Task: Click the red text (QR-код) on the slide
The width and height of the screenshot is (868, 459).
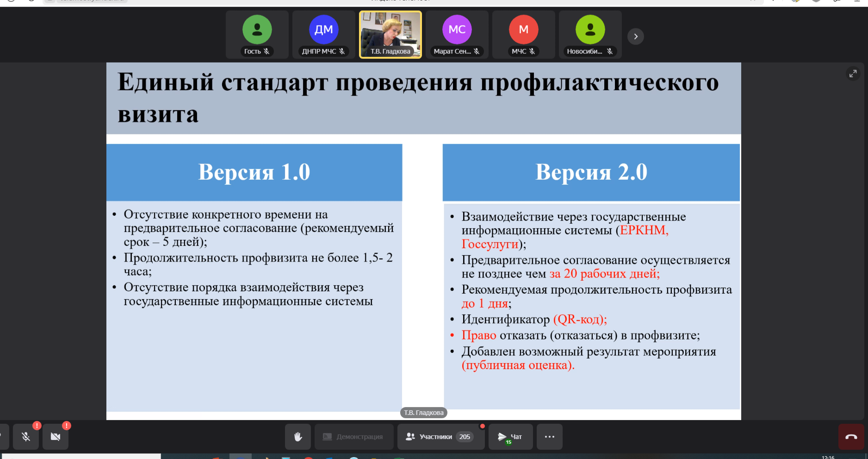Action: (580, 319)
